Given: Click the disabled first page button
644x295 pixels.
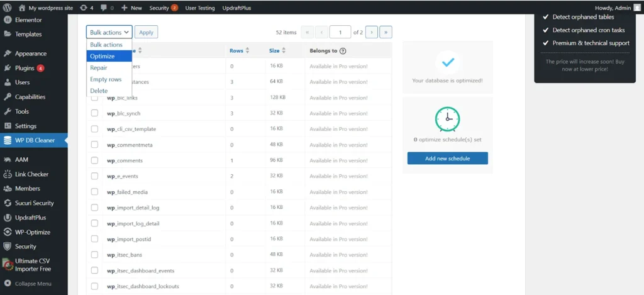Looking at the screenshot, I should click(x=307, y=32).
